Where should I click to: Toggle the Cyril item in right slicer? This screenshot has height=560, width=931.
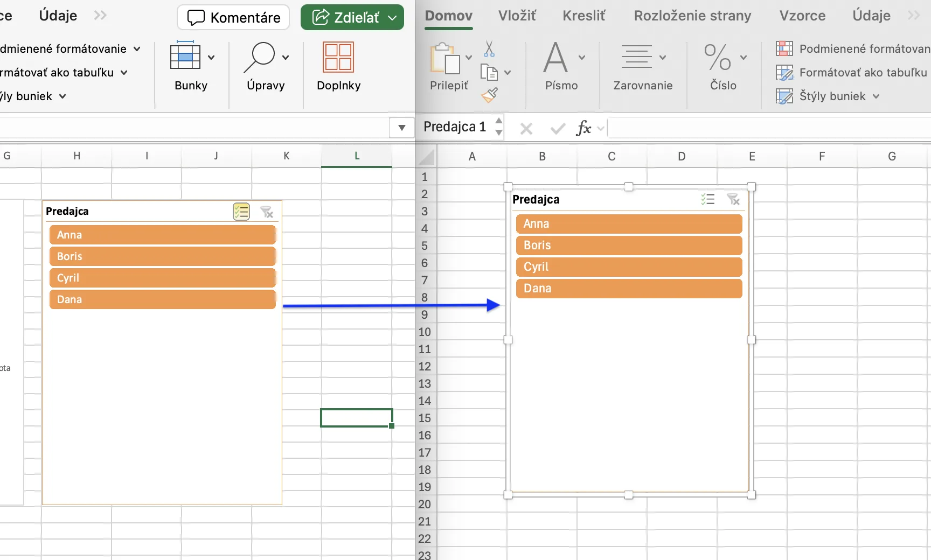629,267
